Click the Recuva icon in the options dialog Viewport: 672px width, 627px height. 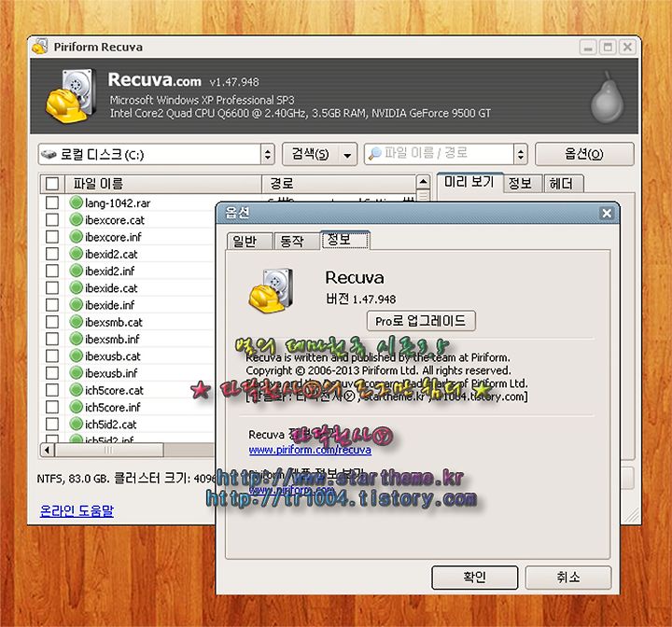click(x=272, y=289)
